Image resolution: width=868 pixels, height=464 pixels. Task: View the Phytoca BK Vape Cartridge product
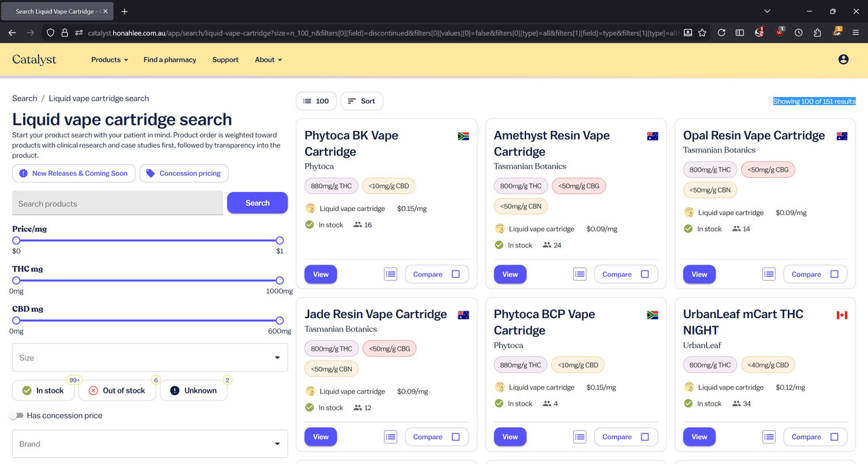click(321, 274)
